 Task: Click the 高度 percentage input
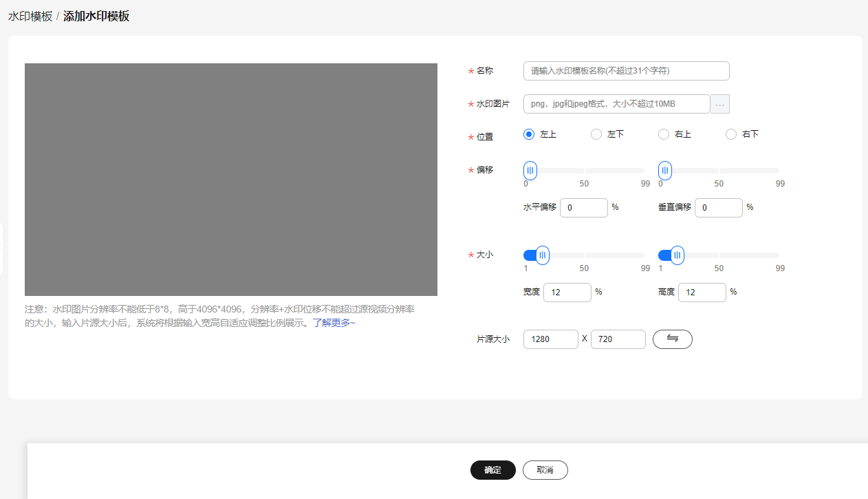(x=702, y=293)
